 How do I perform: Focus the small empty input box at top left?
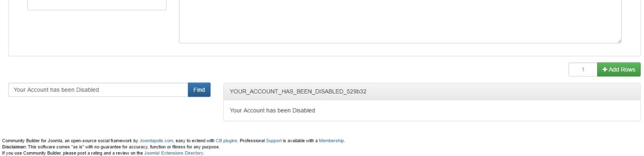pyautogui.click(x=97, y=5)
